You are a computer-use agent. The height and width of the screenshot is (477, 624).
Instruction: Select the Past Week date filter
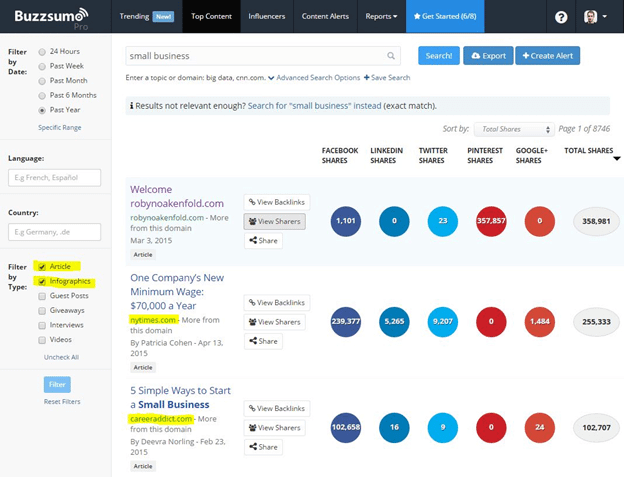pos(42,66)
